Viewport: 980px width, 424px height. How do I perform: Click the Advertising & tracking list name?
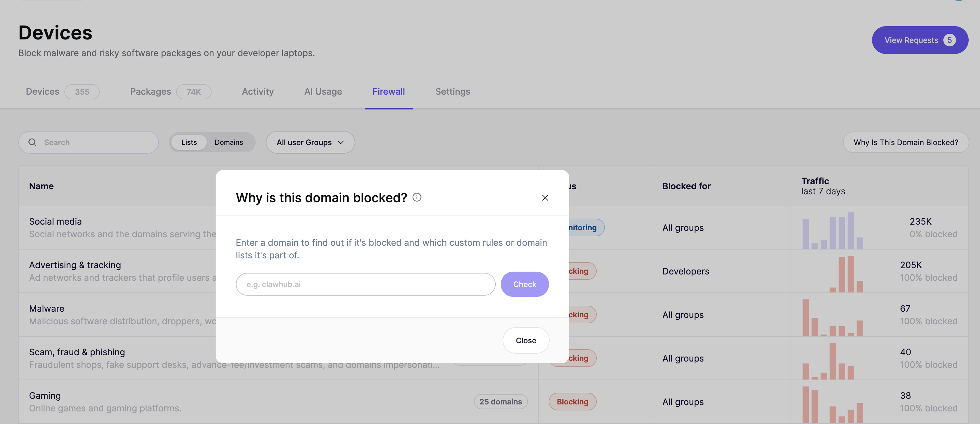(x=75, y=265)
